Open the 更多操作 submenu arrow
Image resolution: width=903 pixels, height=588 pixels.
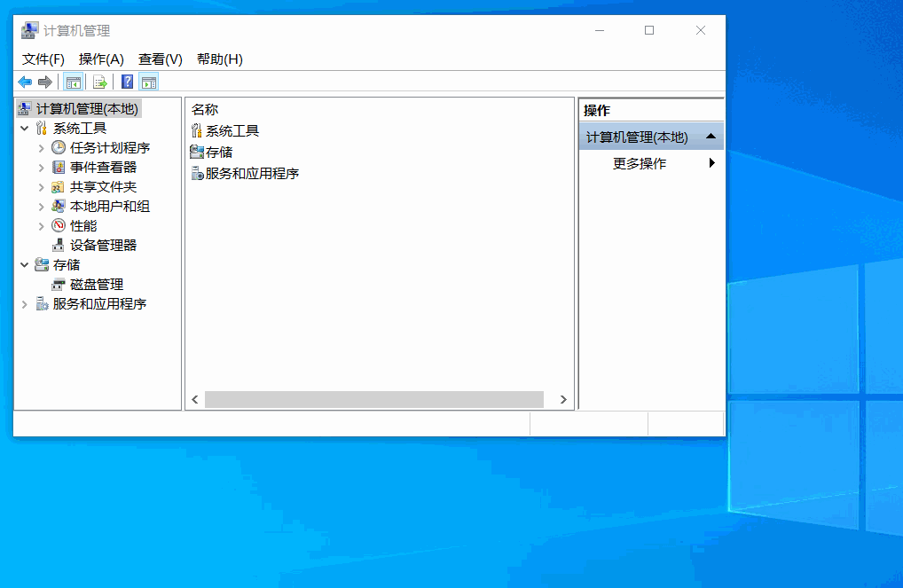pyautogui.click(x=712, y=163)
